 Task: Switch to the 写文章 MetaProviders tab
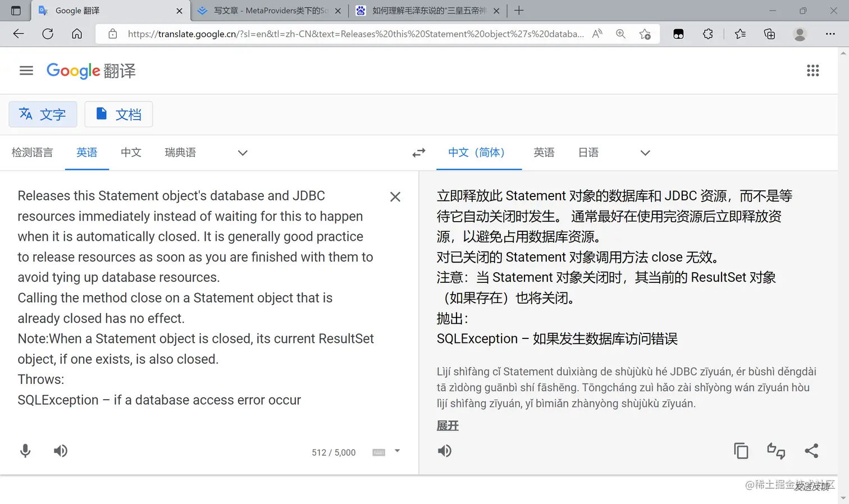[270, 11]
